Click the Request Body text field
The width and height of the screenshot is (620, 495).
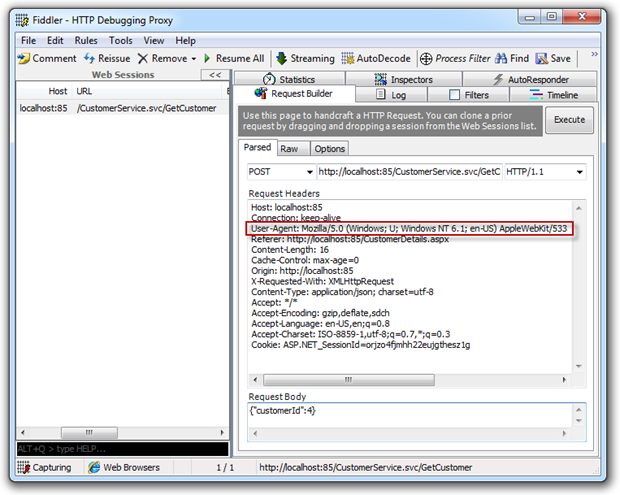(409, 416)
